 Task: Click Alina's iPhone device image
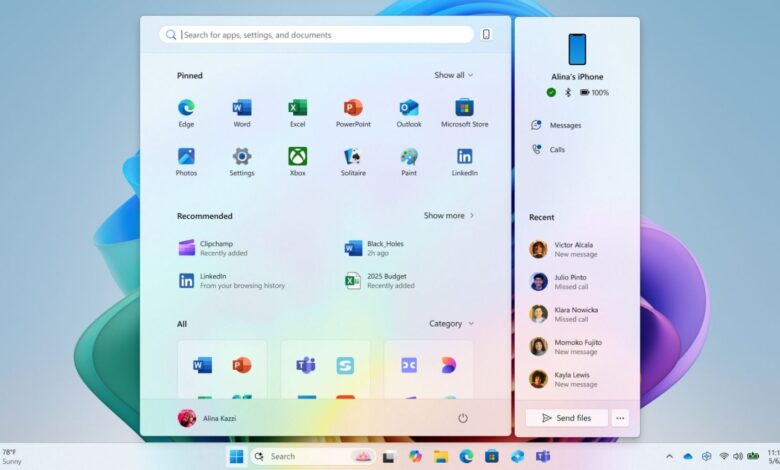tap(577, 49)
